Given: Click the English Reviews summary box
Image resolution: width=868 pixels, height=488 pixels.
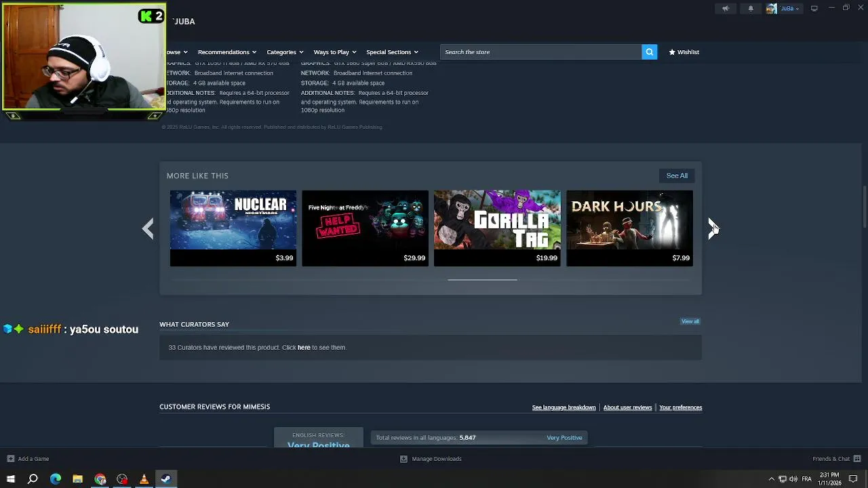Looking at the screenshot, I should (318, 438).
